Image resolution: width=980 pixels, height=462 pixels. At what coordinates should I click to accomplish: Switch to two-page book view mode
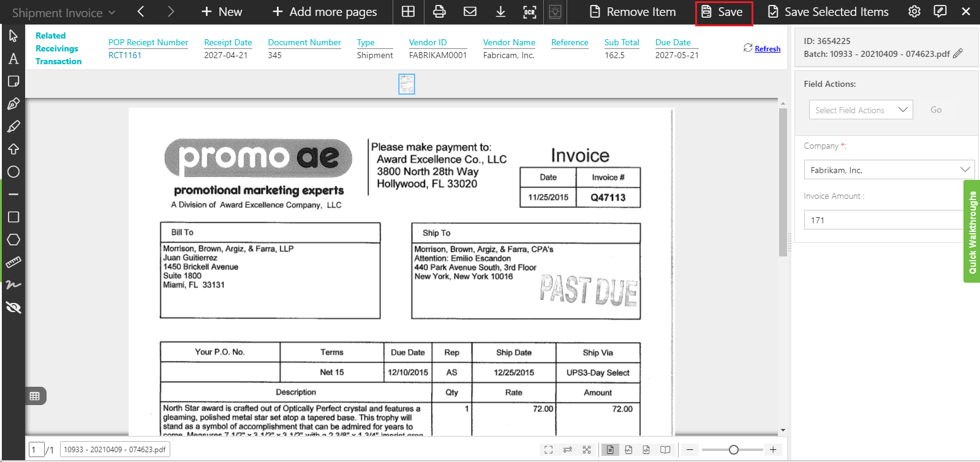[x=665, y=450]
